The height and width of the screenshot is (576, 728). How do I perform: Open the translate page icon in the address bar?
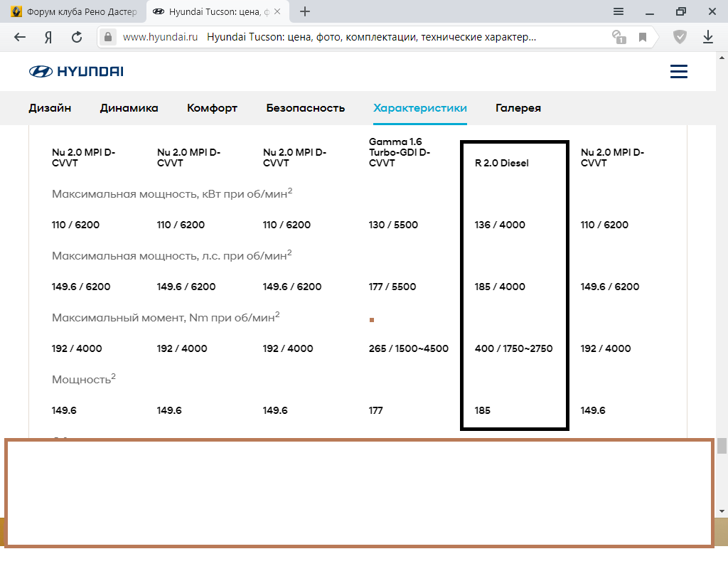coord(619,37)
